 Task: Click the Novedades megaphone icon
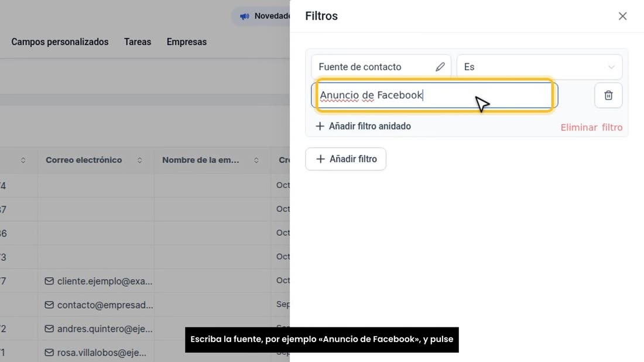(244, 16)
